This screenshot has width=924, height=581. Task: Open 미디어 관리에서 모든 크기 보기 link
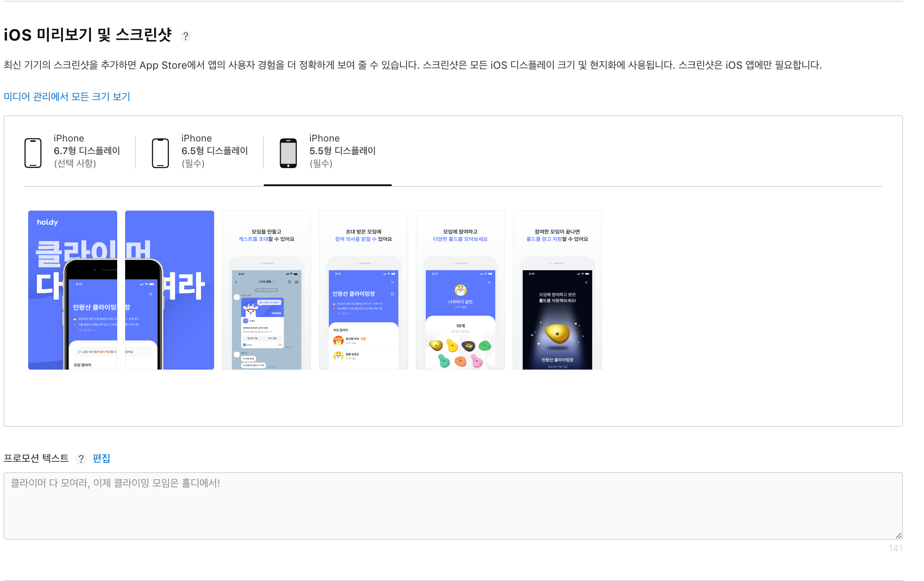click(67, 97)
